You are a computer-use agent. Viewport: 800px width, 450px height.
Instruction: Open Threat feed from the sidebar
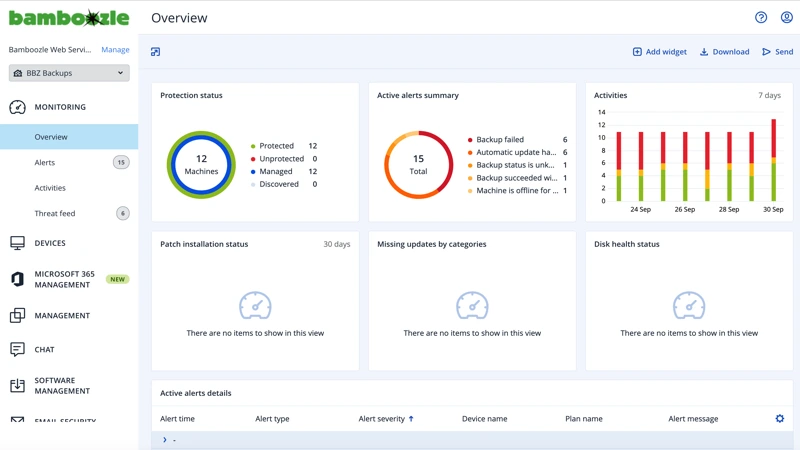point(55,213)
